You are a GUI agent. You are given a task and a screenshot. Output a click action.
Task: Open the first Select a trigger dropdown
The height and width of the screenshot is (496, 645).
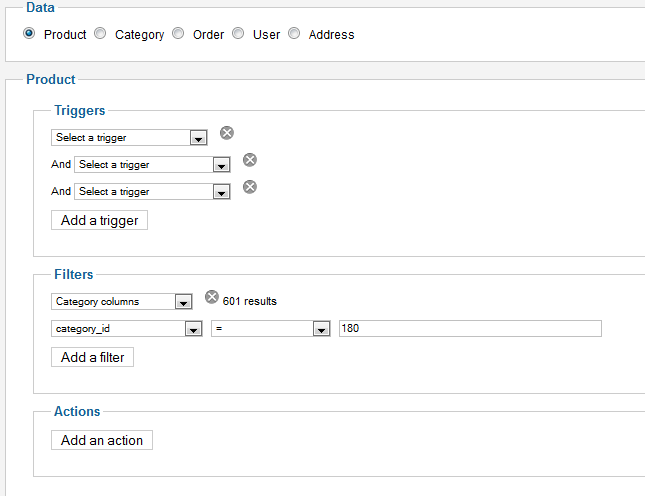[x=129, y=137]
